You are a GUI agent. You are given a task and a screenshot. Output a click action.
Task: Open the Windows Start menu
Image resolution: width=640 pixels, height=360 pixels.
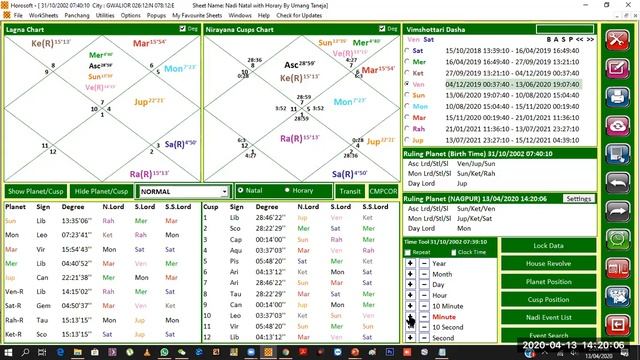8,352
